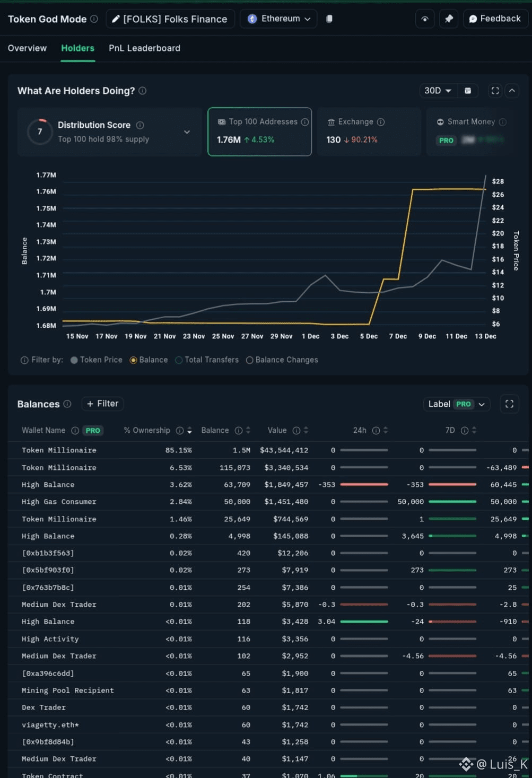Open Token Millionaire row with 85.15% ownership
Viewport: 532px width, 778px height.
coord(268,450)
